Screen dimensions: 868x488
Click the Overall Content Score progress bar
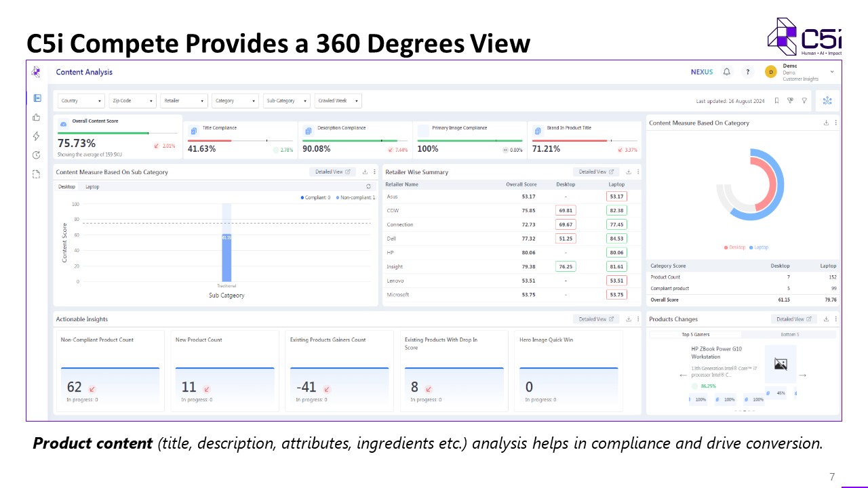pyautogui.click(x=117, y=134)
